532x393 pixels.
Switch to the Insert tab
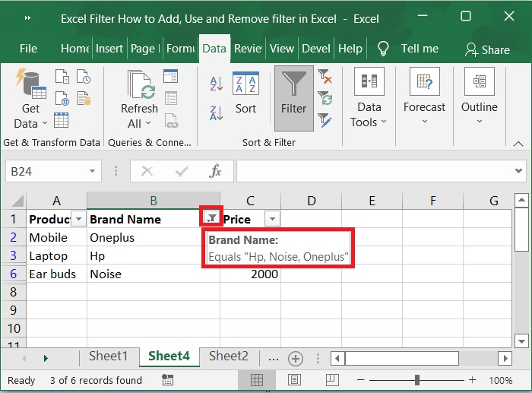tap(109, 49)
